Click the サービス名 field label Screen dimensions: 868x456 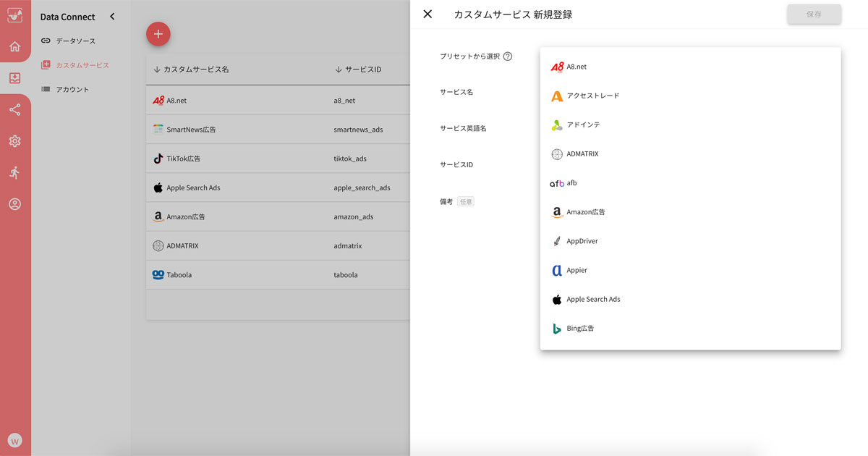pyautogui.click(x=456, y=92)
